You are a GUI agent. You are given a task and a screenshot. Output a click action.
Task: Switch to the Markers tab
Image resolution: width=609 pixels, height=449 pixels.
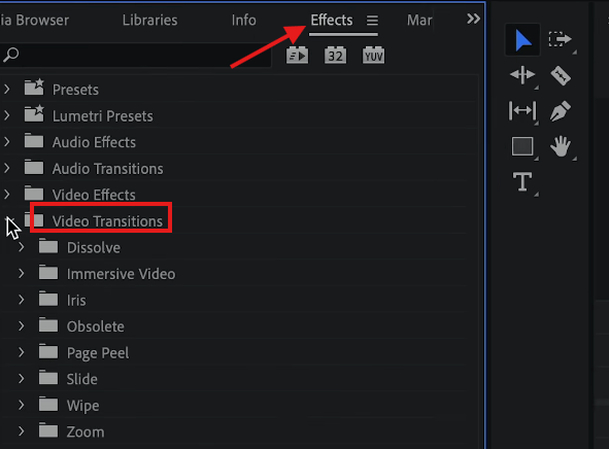(419, 20)
